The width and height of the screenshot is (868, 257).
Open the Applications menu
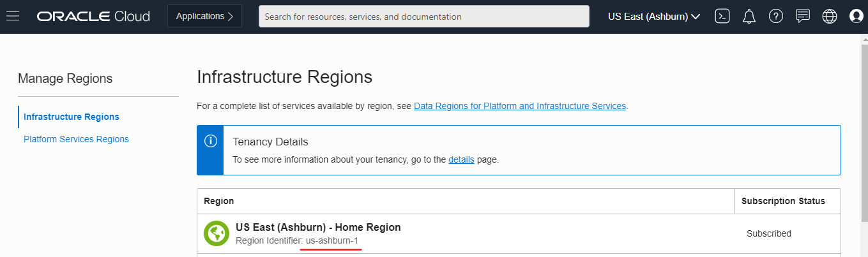[204, 17]
